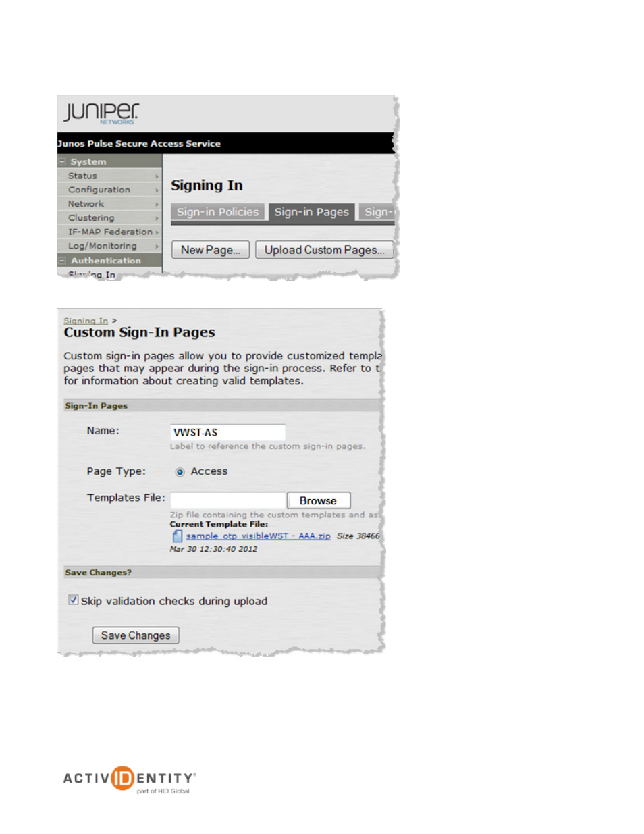The image size is (644, 834).
Task: Click the Junos Pulse Secure Access Service title
Action: coord(139,144)
